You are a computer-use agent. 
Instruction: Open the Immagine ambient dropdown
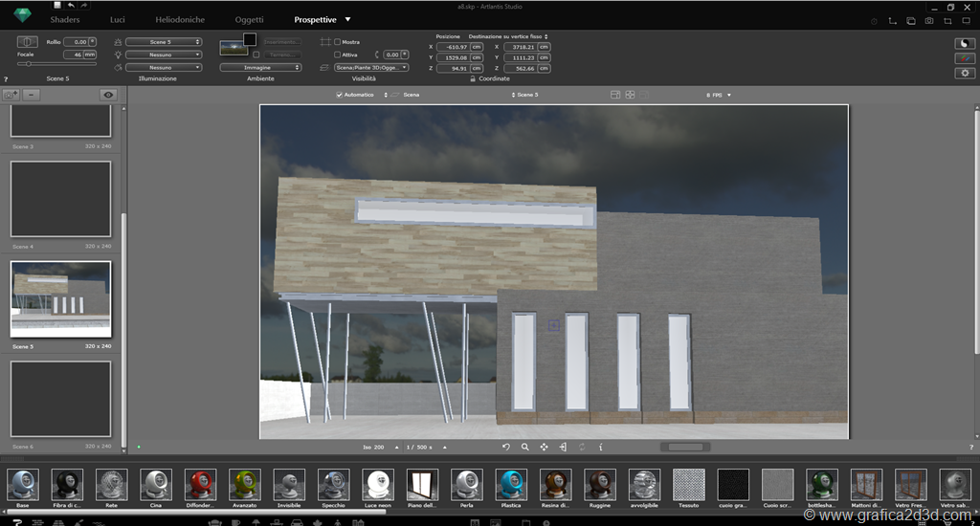tap(260, 68)
